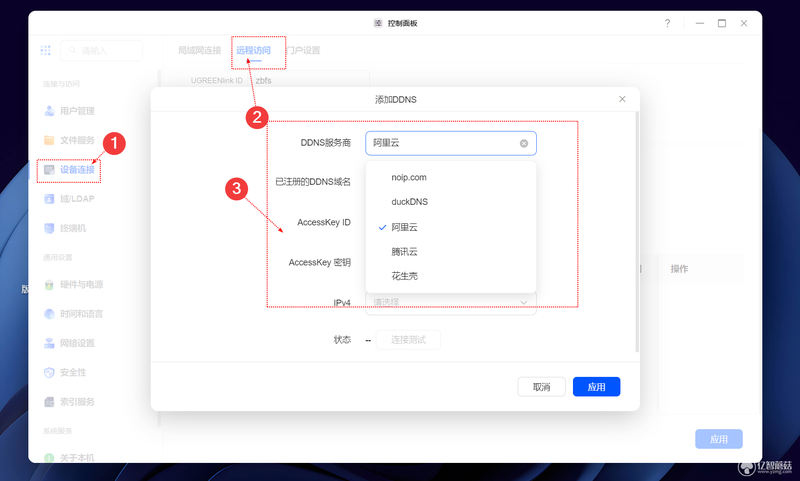
Task: Click 应用 button in control panel window
Action: click(718, 439)
